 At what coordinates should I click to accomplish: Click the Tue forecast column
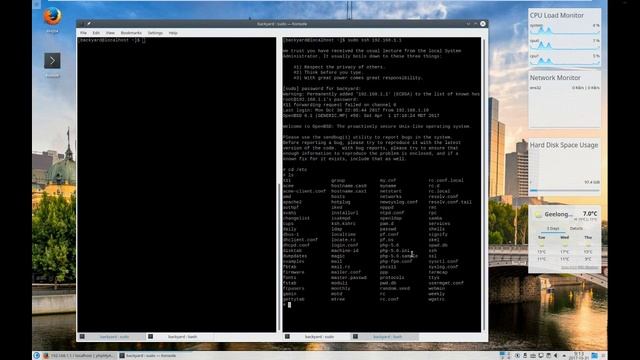(542, 248)
